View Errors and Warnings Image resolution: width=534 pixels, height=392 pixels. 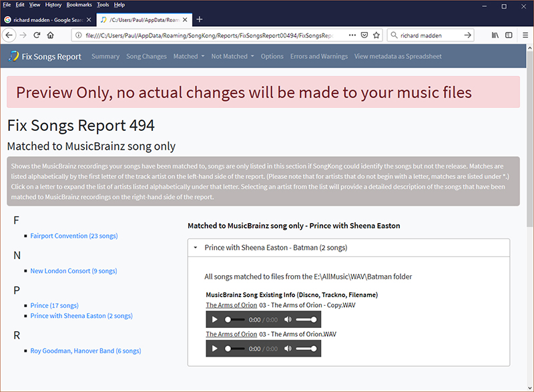(319, 56)
